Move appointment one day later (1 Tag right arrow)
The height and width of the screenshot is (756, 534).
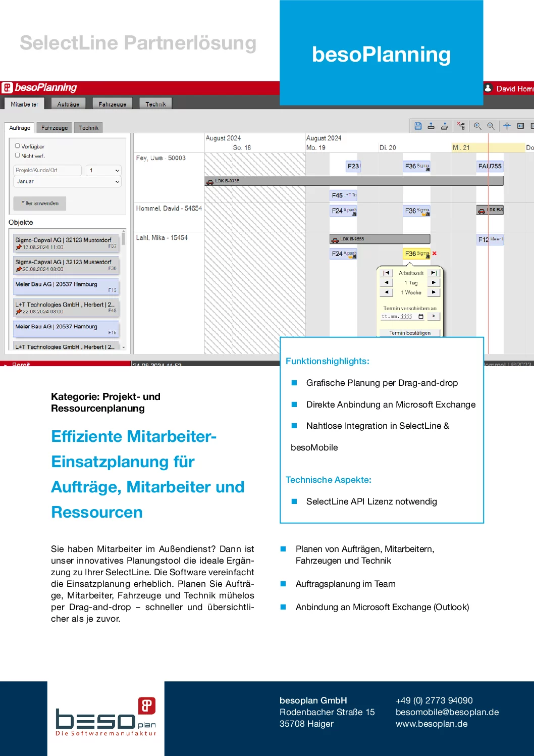(434, 282)
